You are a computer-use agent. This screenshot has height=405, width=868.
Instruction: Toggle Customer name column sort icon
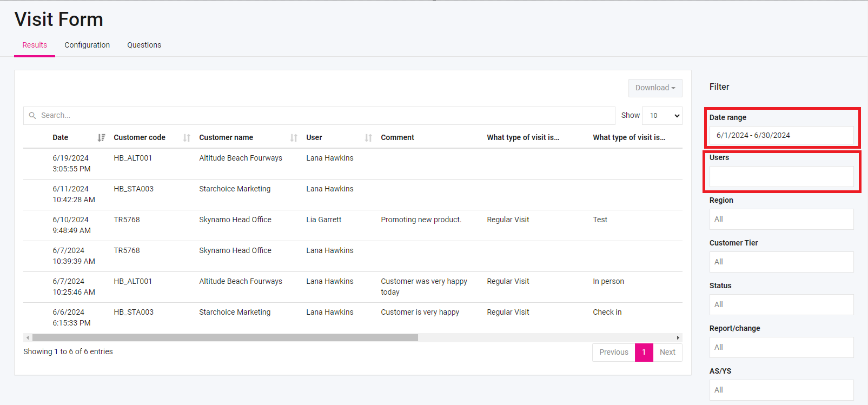(294, 138)
